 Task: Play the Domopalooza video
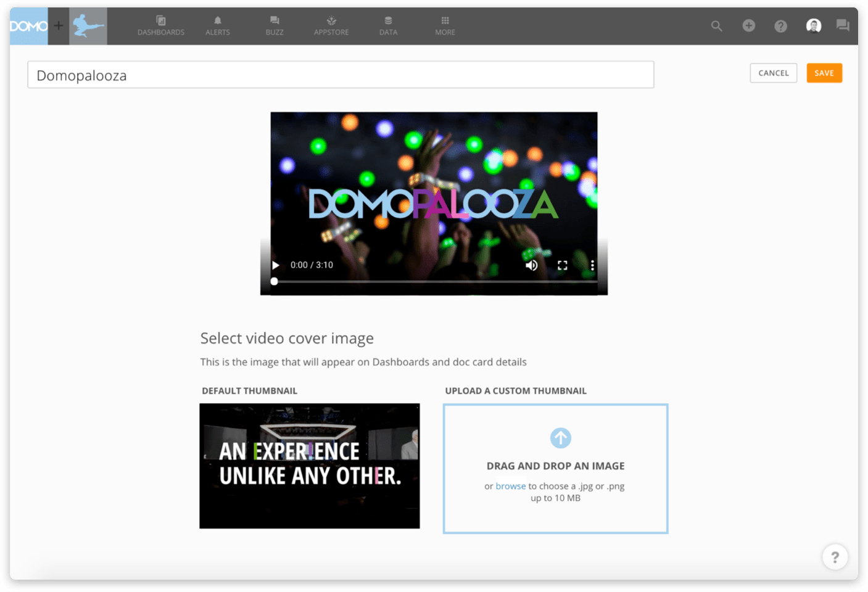(276, 265)
